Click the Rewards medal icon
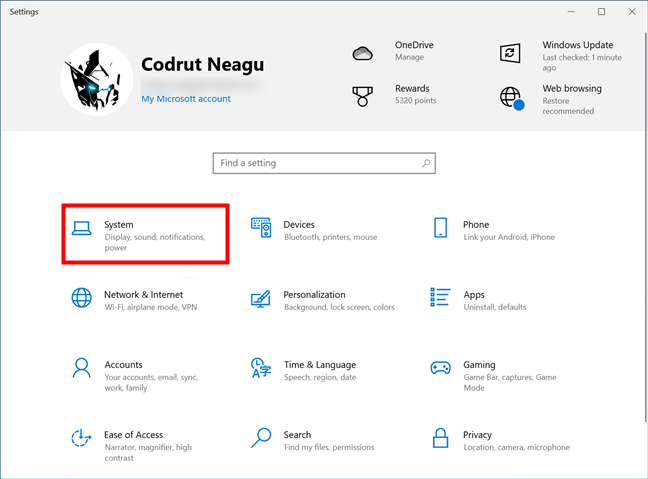The height and width of the screenshot is (479, 648). click(362, 96)
